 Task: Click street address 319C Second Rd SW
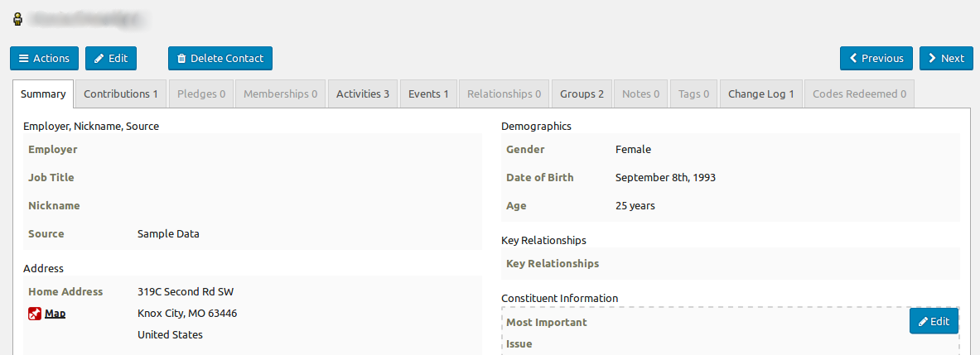point(186,291)
